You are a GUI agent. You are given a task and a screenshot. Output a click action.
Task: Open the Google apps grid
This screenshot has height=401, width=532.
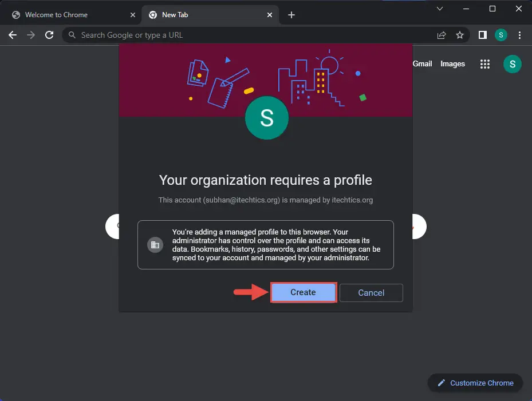[485, 63]
